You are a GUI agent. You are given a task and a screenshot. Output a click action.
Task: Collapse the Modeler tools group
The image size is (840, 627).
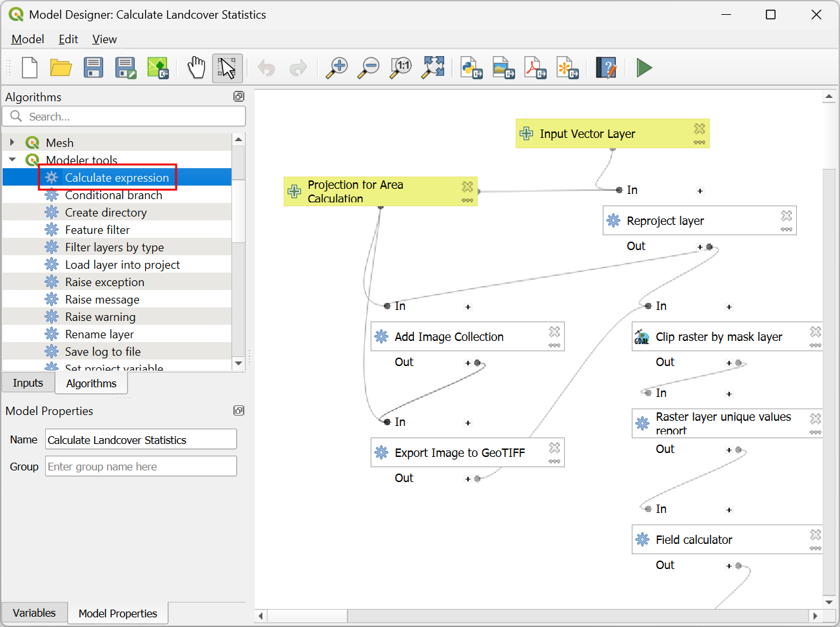tap(12, 160)
